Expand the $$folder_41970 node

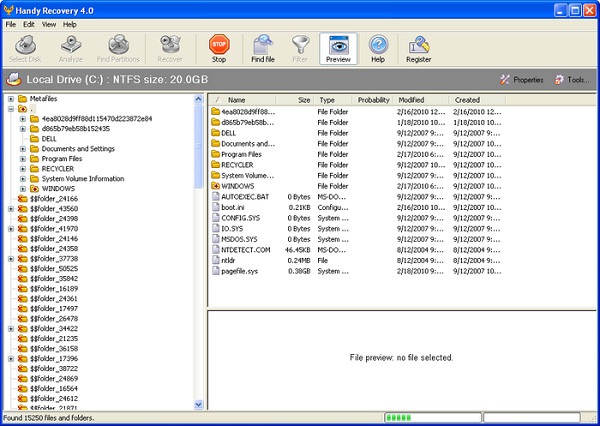pos(11,229)
